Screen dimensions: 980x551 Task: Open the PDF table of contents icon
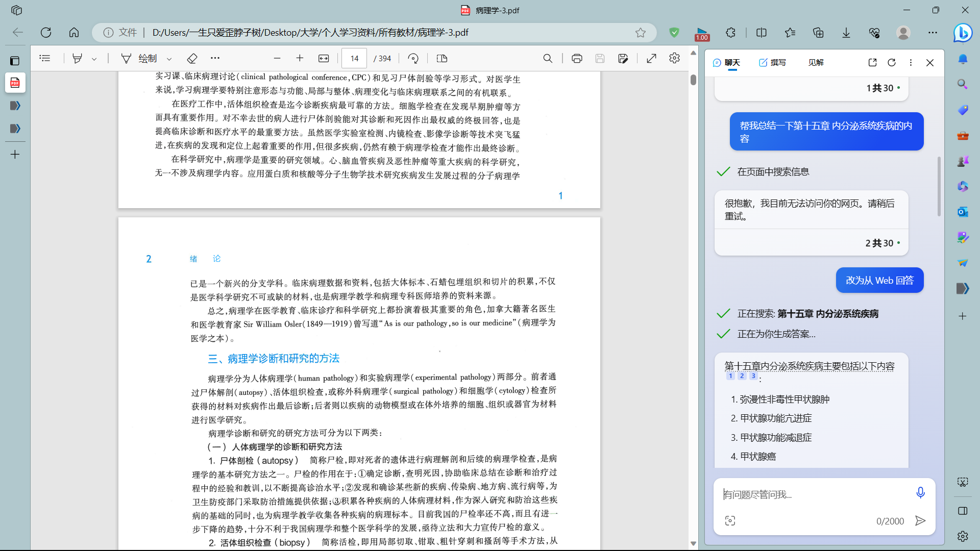(x=45, y=58)
